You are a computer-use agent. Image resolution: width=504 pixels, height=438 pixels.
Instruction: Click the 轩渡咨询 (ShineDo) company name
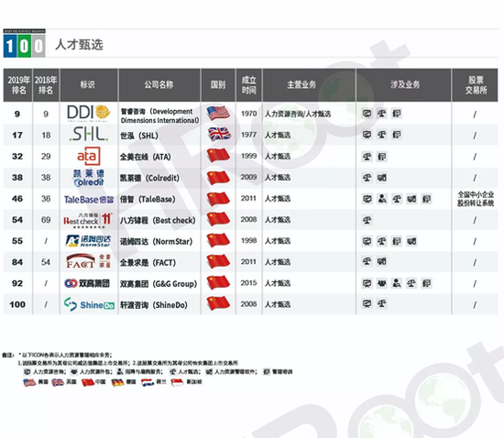point(154,305)
